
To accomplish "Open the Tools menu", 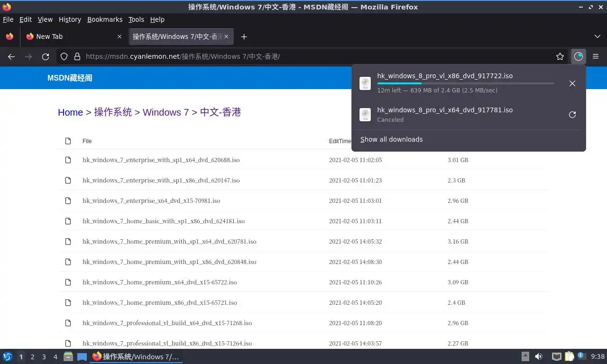I will [x=136, y=19].
